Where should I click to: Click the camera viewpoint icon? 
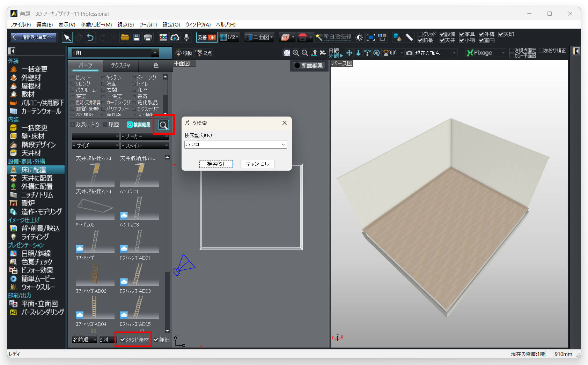tap(409, 53)
